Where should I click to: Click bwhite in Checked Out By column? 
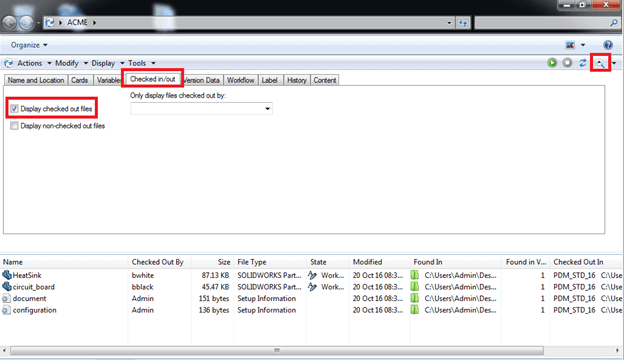[143, 275]
